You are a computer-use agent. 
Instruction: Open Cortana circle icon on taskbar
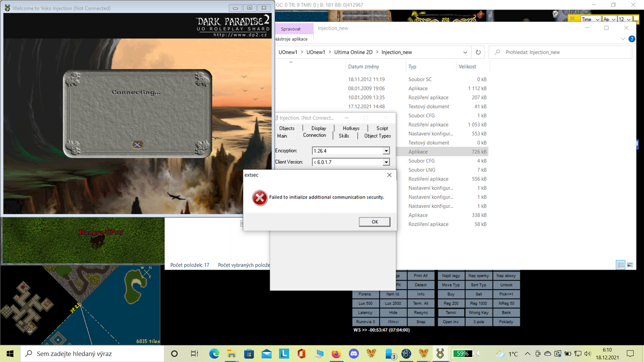pos(175,353)
